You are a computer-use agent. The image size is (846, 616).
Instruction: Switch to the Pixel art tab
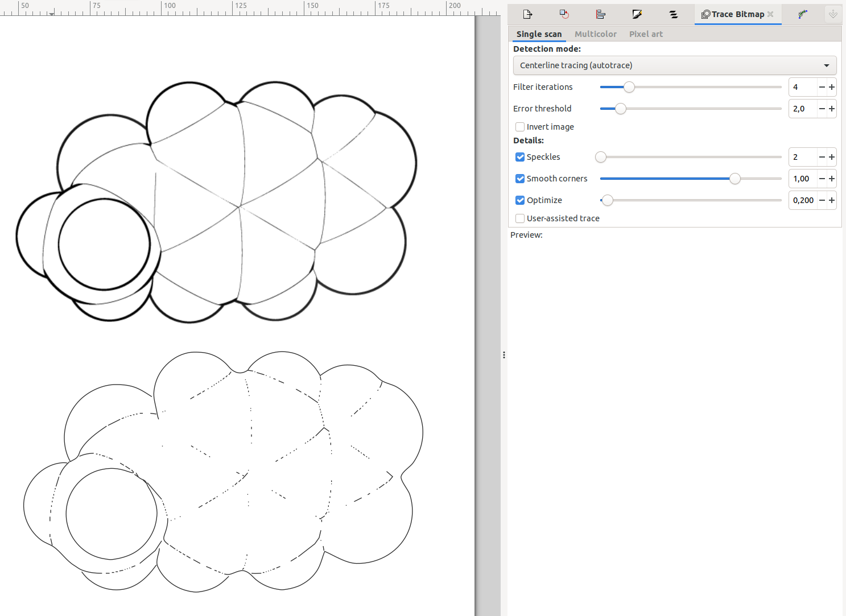[646, 34]
